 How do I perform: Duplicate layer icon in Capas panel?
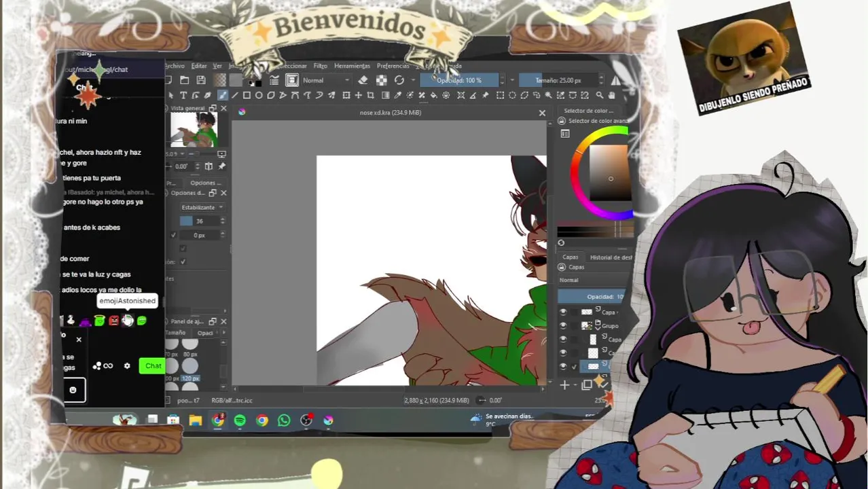click(587, 385)
